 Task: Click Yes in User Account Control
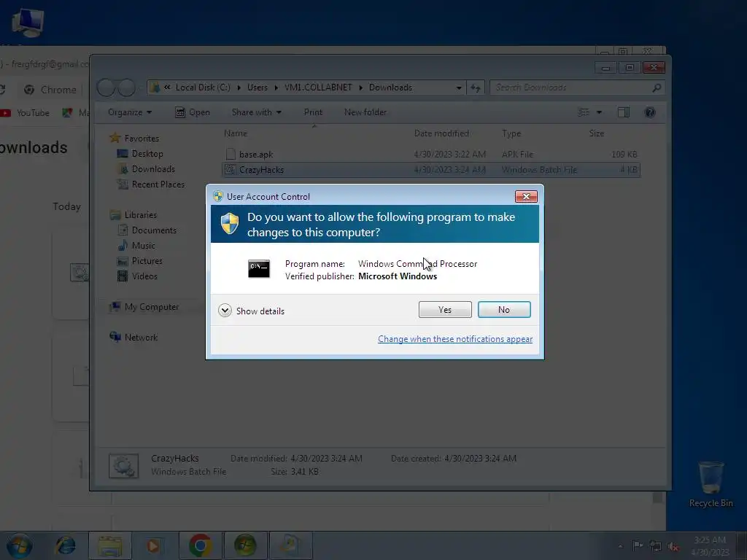click(445, 309)
